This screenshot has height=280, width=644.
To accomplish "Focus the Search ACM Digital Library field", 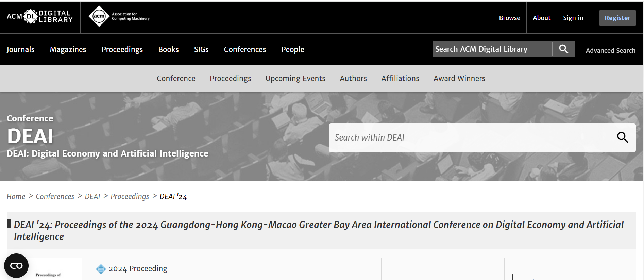I will click(x=492, y=49).
